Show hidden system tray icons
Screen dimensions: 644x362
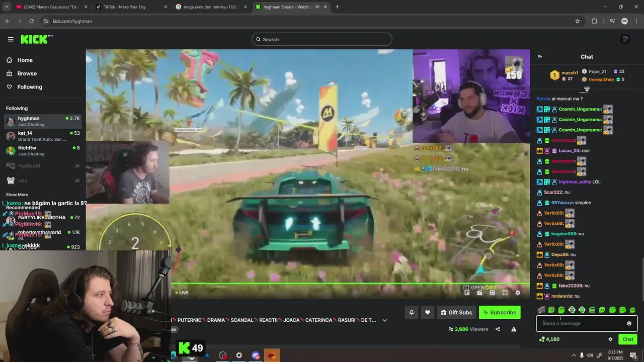pos(574,355)
